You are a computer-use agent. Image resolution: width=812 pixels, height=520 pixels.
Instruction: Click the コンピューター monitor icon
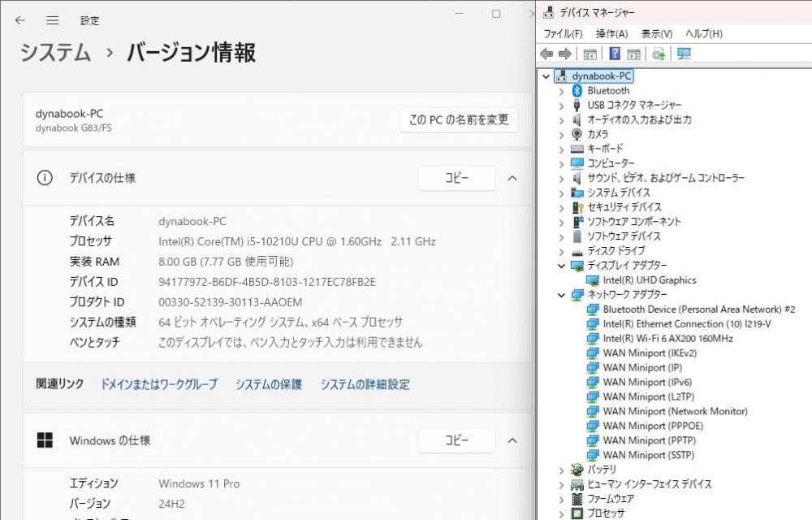(577, 163)
